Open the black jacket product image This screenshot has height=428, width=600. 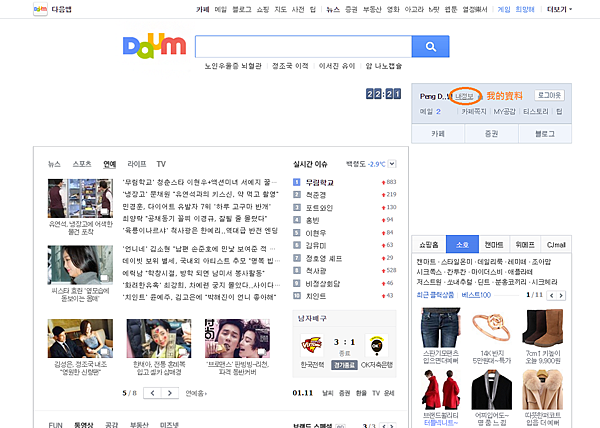coord(492,390)
